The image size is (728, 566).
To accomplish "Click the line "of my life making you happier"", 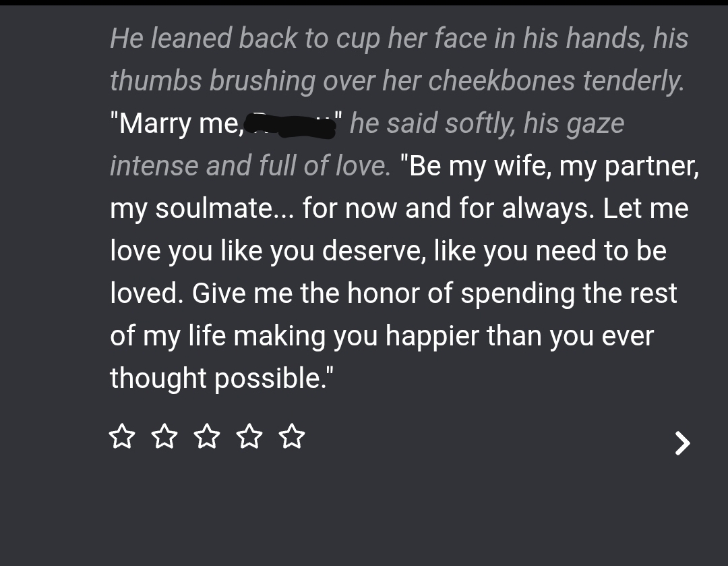I will coord(382,336).
